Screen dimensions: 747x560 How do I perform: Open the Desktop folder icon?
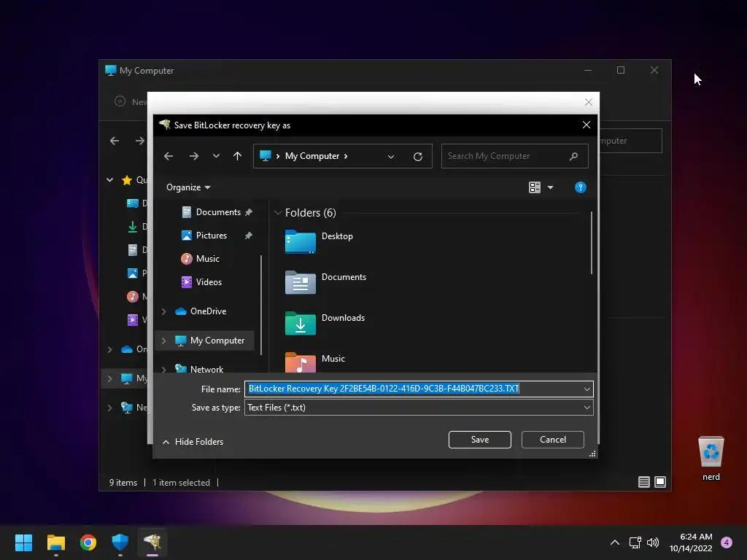coord(300,241)
